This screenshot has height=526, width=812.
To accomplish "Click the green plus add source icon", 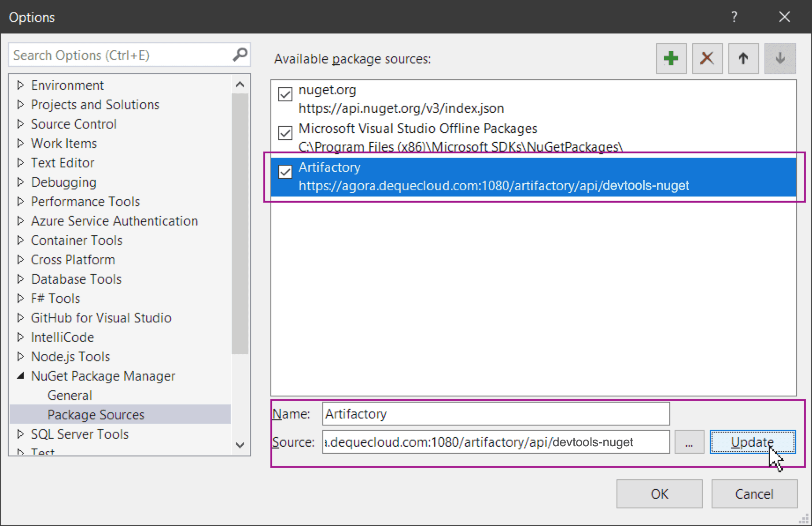I will (x=671, y=58).
